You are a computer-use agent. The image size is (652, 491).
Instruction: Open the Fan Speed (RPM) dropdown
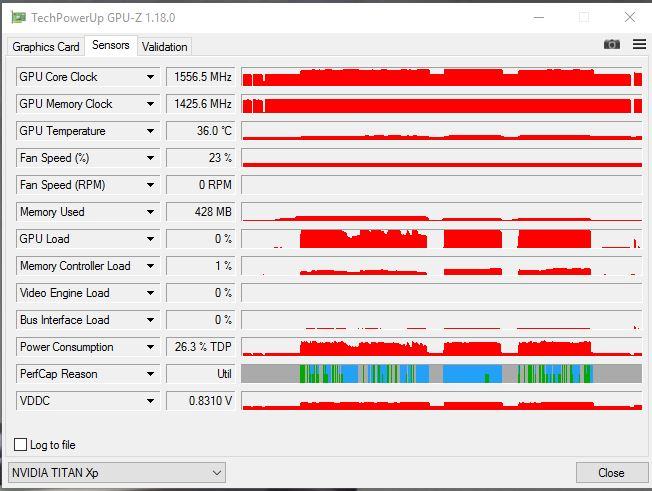coord(151,185)
